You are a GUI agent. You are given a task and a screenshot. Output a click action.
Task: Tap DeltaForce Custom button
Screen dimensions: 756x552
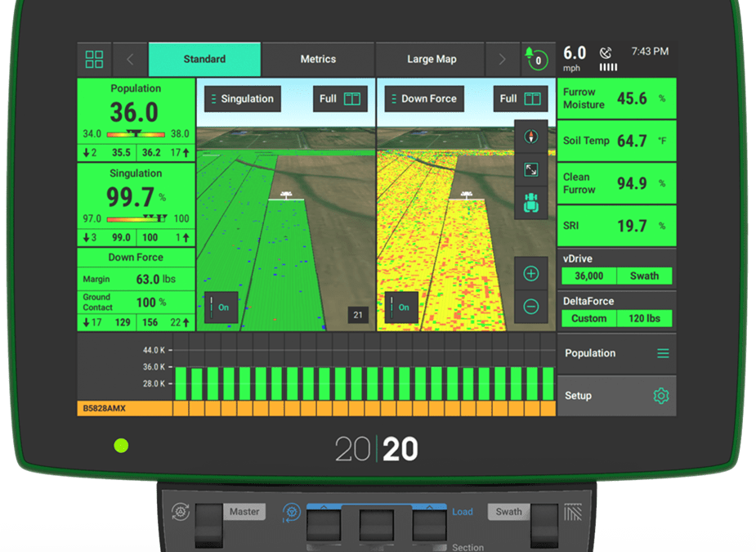pyautogui.click(x=588, y=318)
